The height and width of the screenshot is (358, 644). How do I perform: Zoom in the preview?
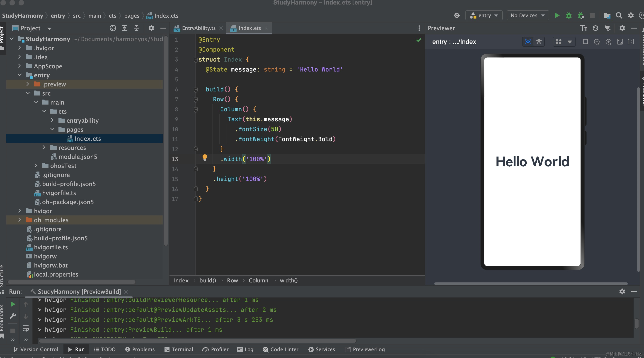(x=608, y=42)
